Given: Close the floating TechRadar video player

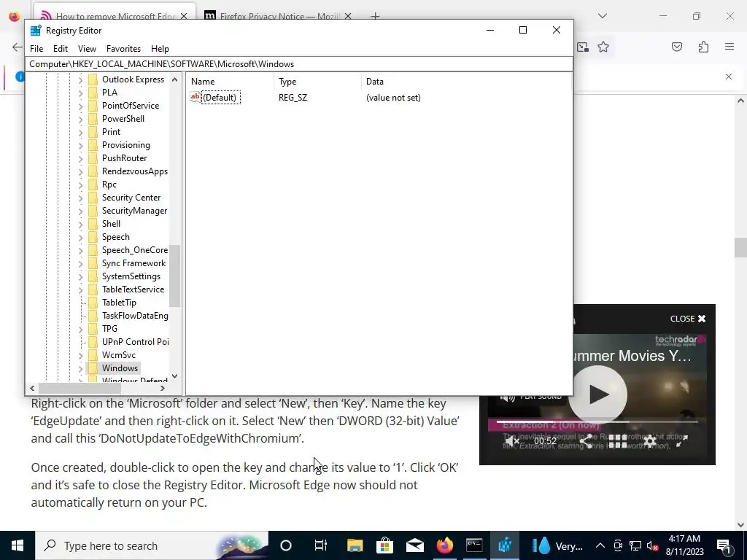Looking at the screenshot, I should point(688,319).
